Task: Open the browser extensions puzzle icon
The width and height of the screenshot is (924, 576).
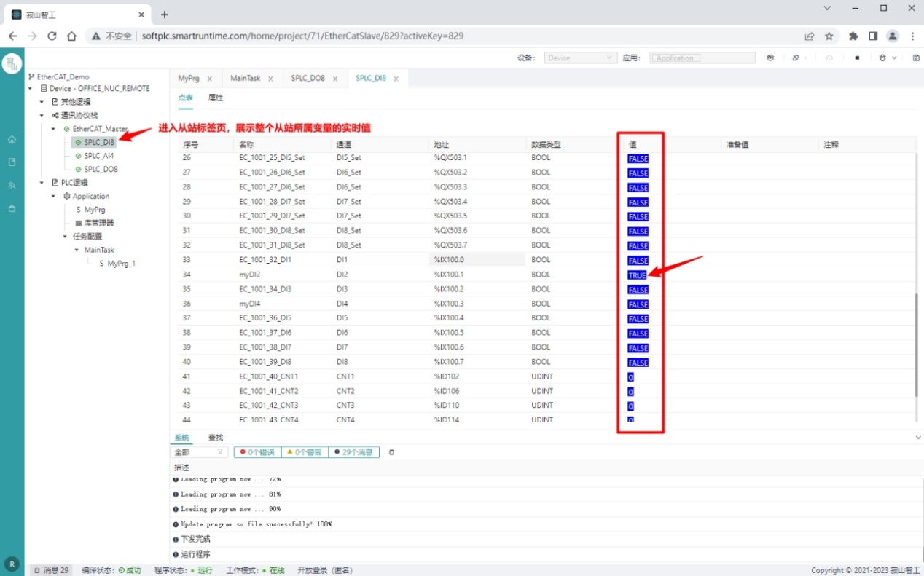Action: tap(853, 36)
